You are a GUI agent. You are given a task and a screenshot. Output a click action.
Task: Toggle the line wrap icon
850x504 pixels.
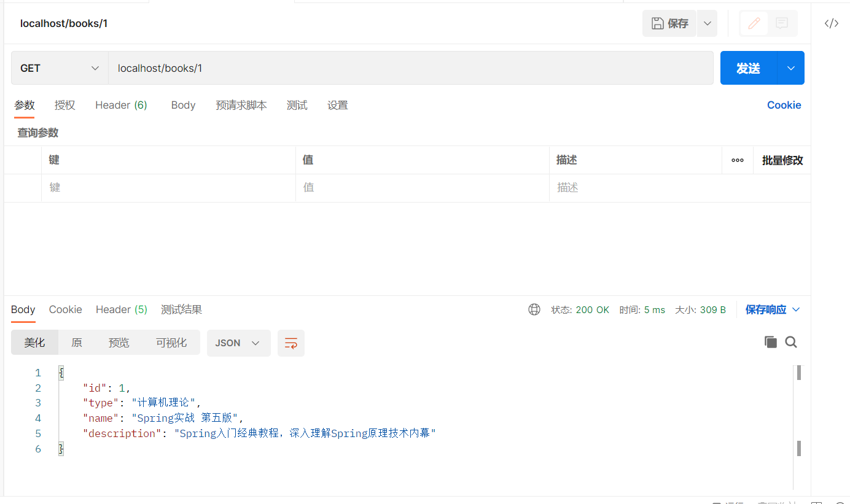point(291,343)
